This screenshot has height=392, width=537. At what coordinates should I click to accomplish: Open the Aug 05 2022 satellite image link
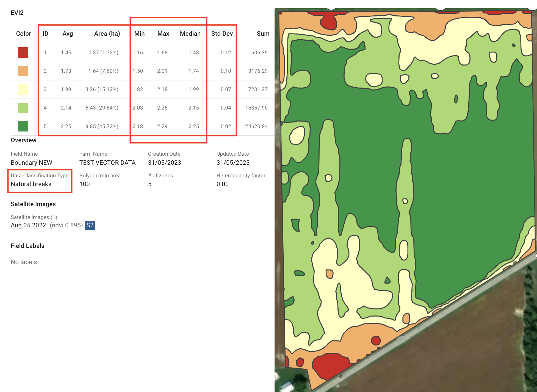pos(28,225)
